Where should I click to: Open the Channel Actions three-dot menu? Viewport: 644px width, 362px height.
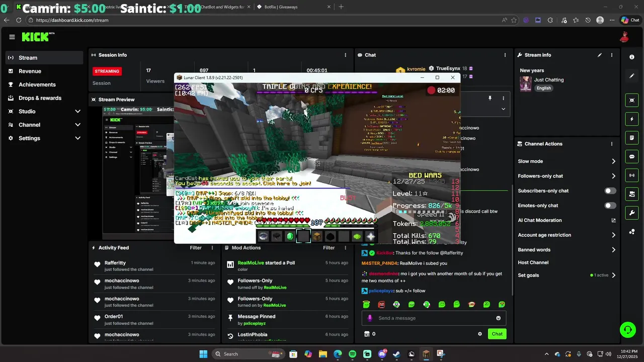coord(612,144)
